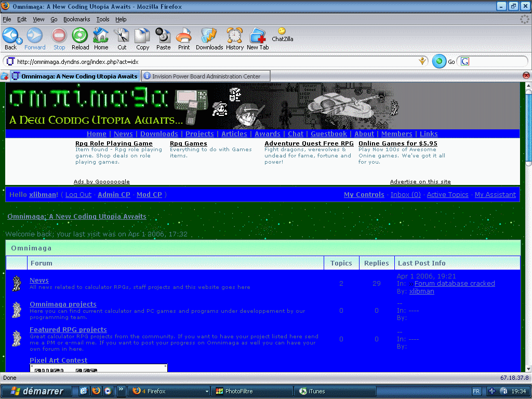Viewport: 532px width, 399px height.
Task: Open the Help menu
Action: pos(121,19)
